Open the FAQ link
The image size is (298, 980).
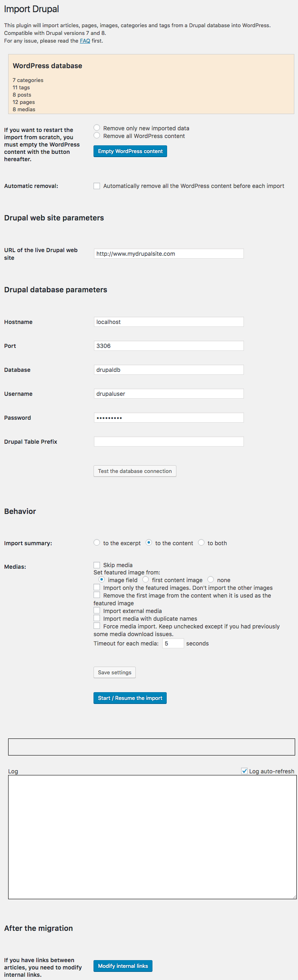pyautogui.click(x=85, y=41)
